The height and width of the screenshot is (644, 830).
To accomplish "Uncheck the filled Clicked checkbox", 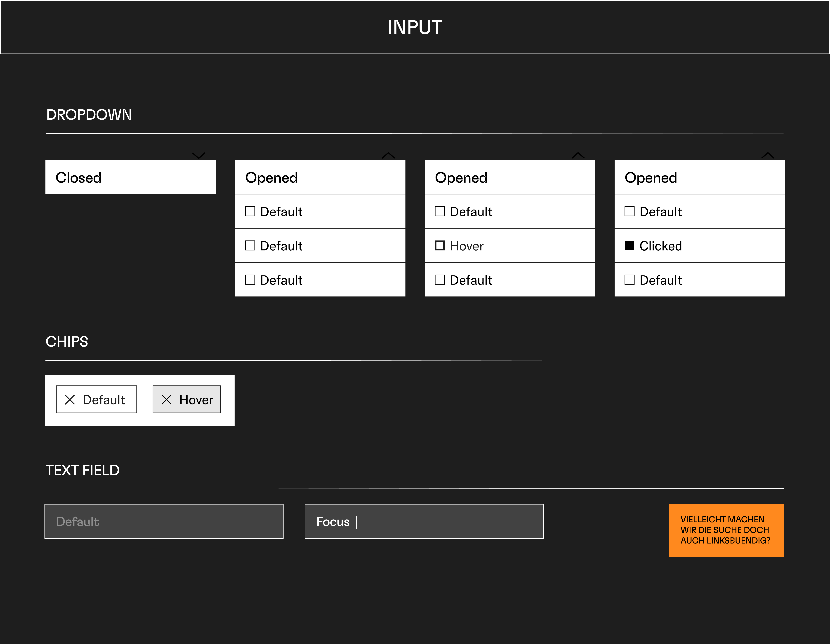I will coord(629,245).
